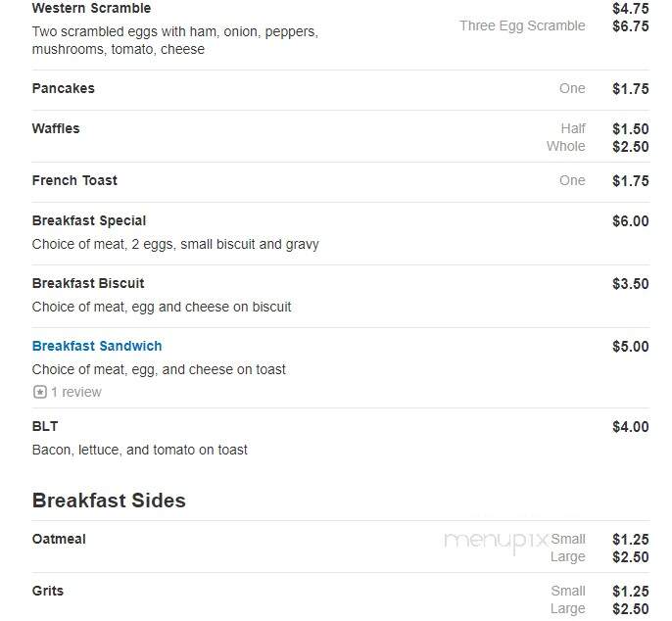
Task: Click the Breakfast Biscuit item title
Action: [88, 283]
